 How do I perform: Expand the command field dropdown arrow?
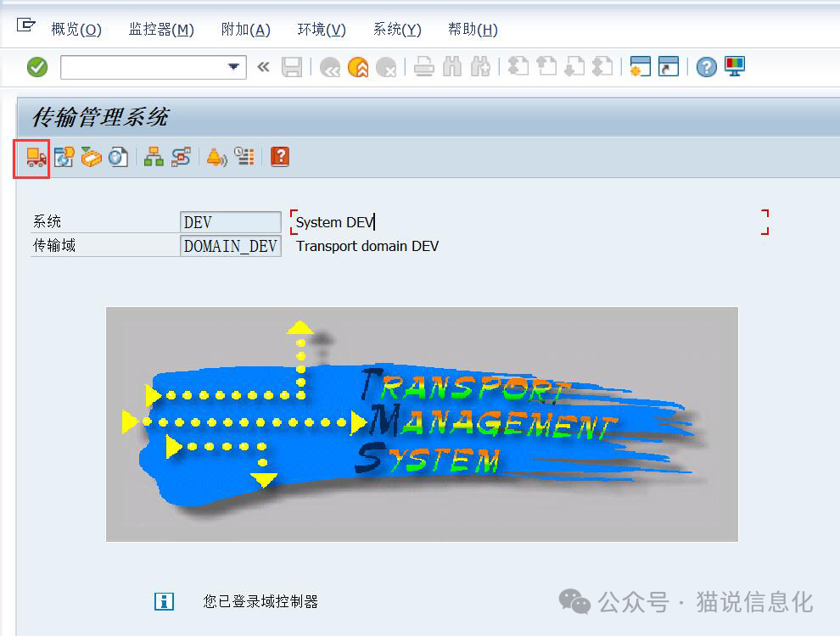point(234,67)
